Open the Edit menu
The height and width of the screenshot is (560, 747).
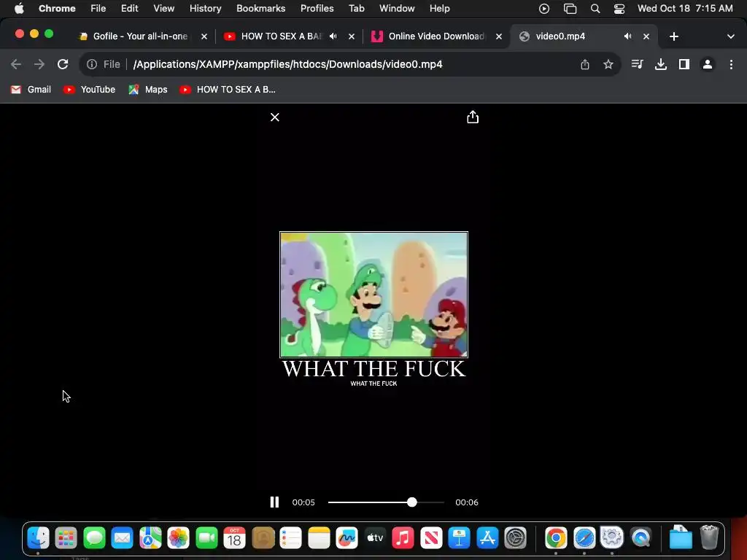[130, 9]
